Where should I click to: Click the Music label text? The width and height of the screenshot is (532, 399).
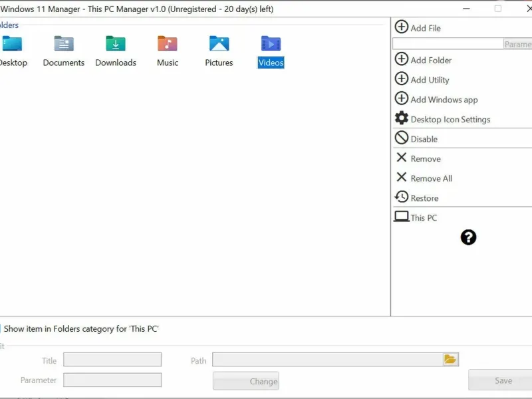click(168, 63)
